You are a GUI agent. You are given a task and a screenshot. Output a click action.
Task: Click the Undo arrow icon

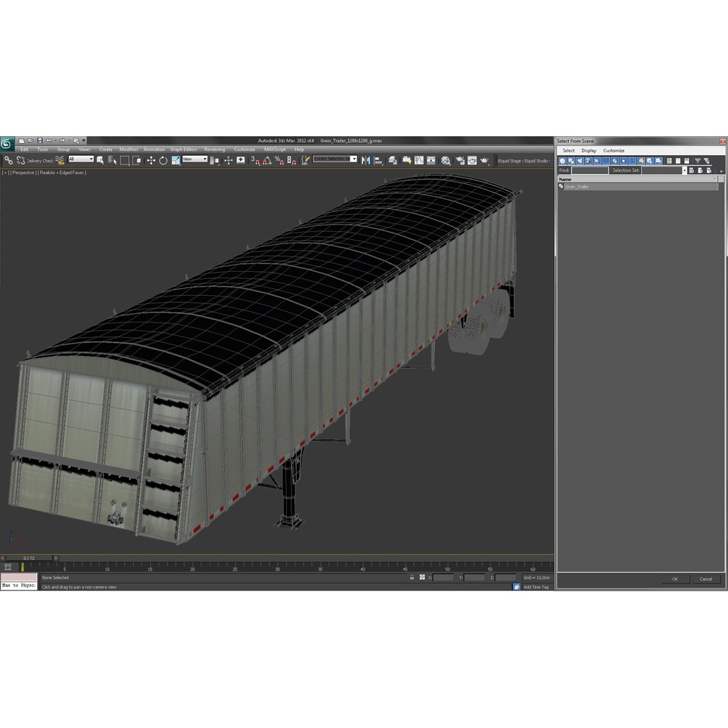pos(49,141)
